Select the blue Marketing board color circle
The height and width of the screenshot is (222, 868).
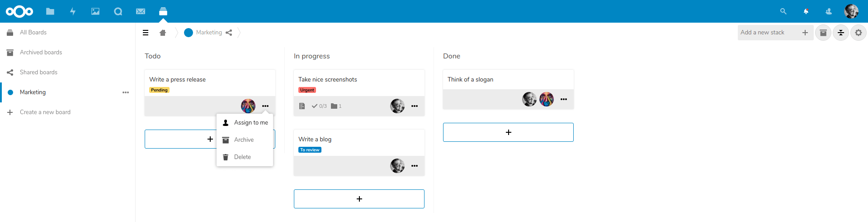pos(189,33)
